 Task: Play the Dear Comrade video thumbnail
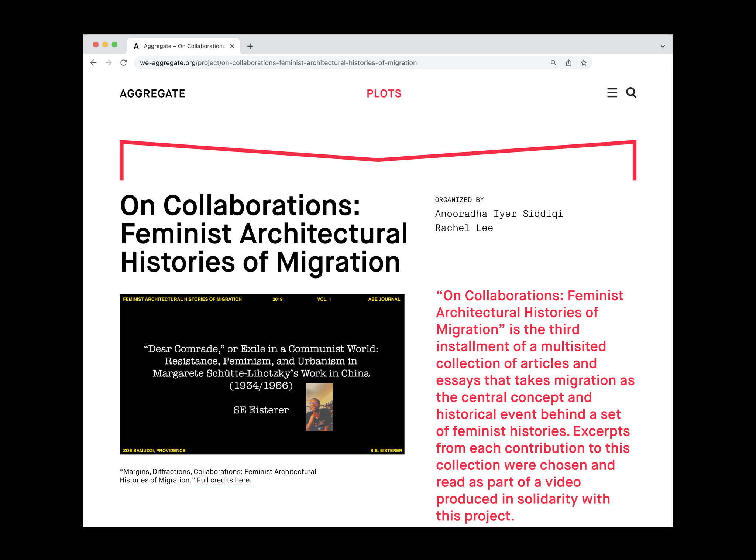(262, 374)
